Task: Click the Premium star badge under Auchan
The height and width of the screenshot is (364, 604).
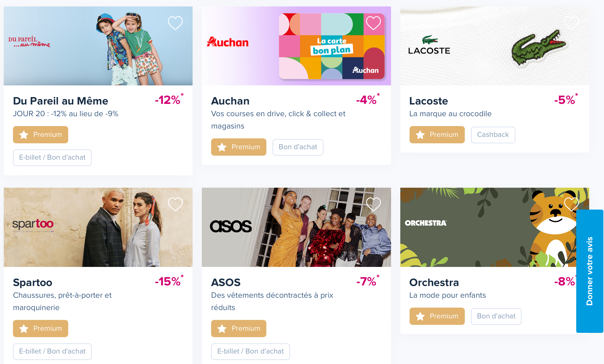Action: 239,147
